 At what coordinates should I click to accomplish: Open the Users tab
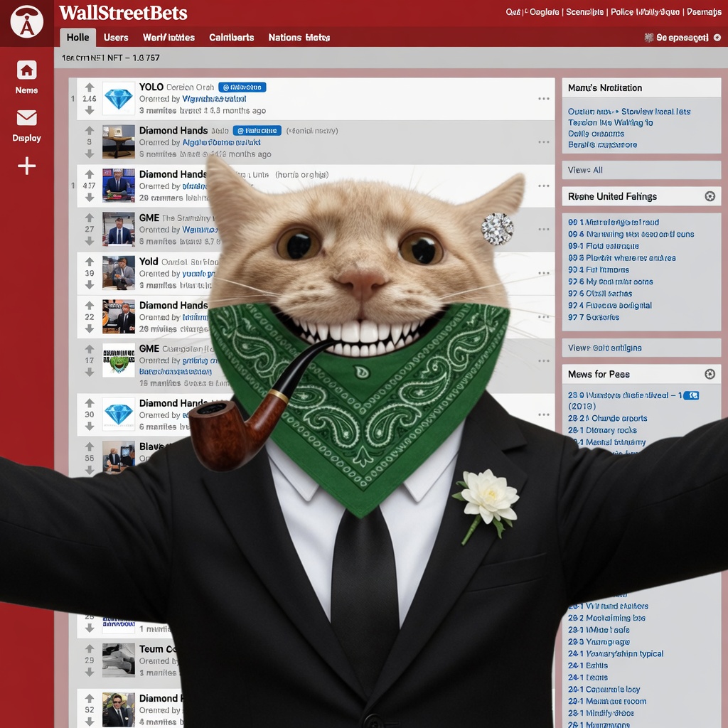coord(116,38)
